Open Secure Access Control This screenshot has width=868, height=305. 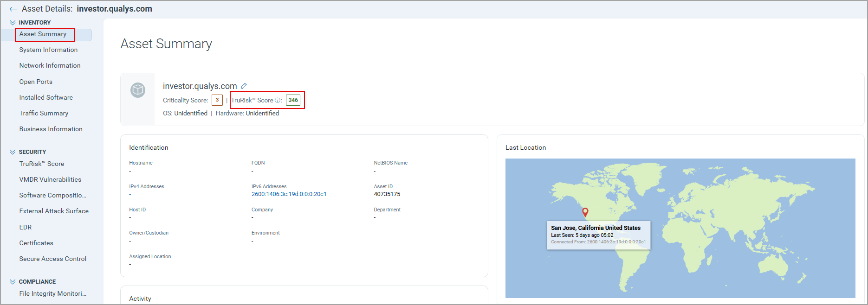click(x=53, y=259)
